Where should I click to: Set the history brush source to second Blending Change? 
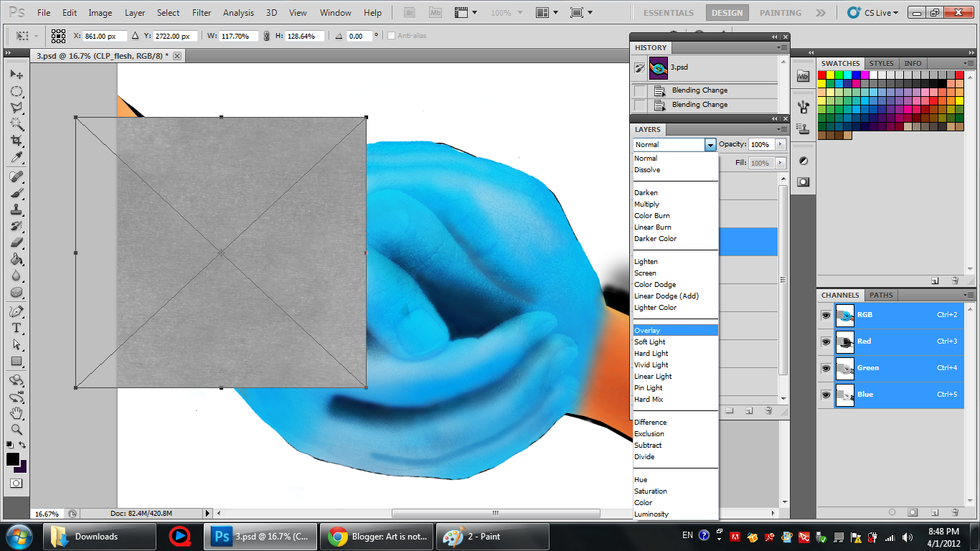639,105
